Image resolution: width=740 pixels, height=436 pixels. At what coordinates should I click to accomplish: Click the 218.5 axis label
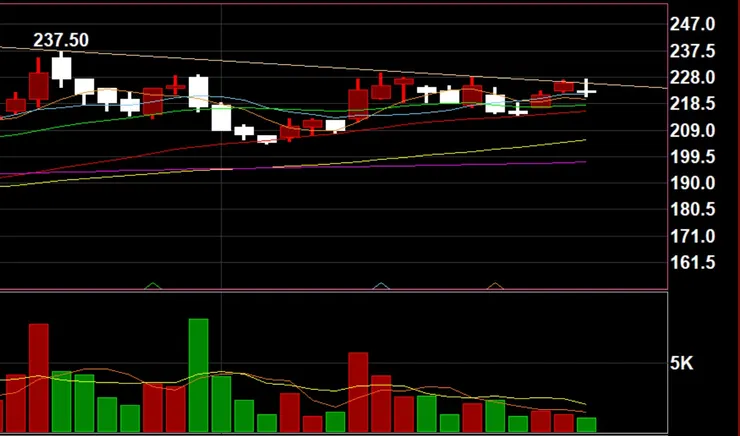point(692,104)
